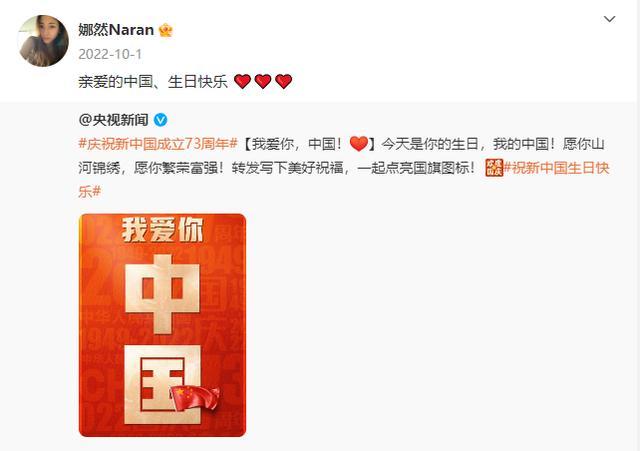The width and height of the screenshot is (640, 451).
Task: Click the @央视新闻 account link
Action: pos(113,120)
